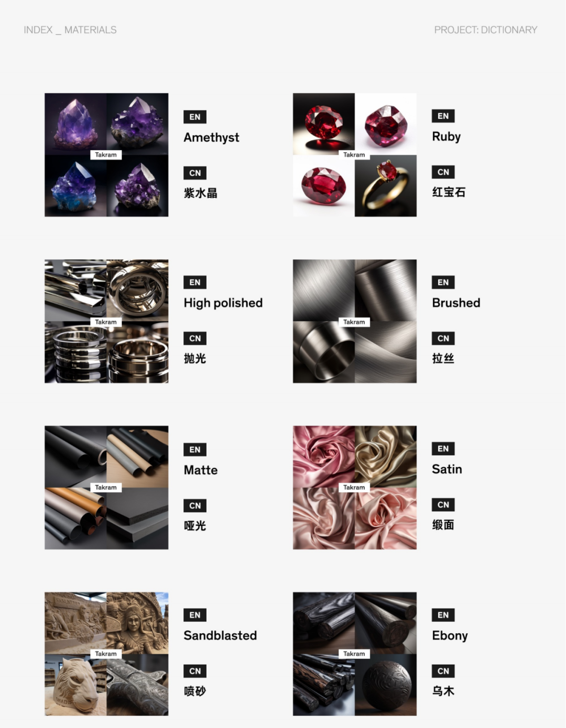The image size is (566, 728).
Task: Select the Ruby gemstone image grid
Action: coord(355,155)
